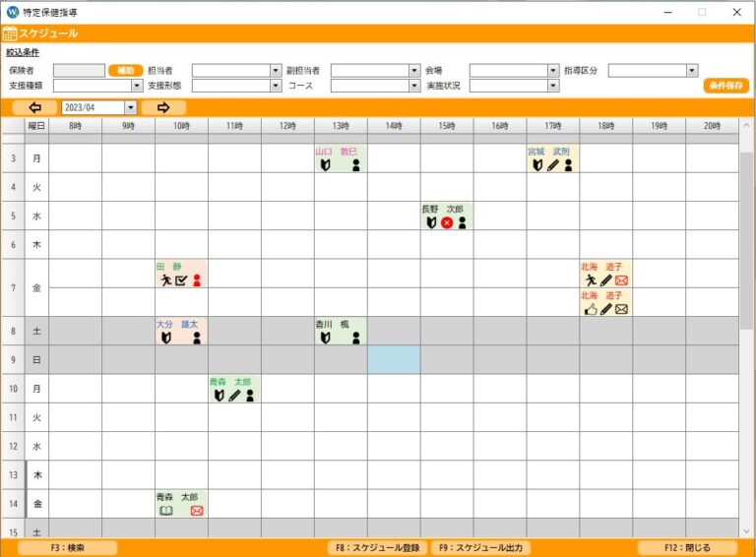Click the 長野 次郎 name text

click(442, 209)
